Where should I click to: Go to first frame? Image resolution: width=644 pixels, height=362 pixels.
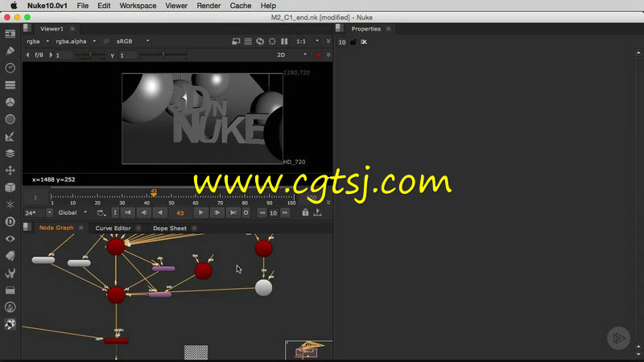tap(128, 212)
